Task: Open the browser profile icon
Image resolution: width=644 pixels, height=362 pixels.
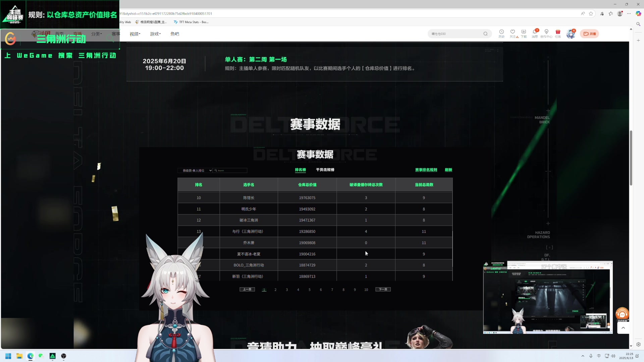Action: [620, 14]
